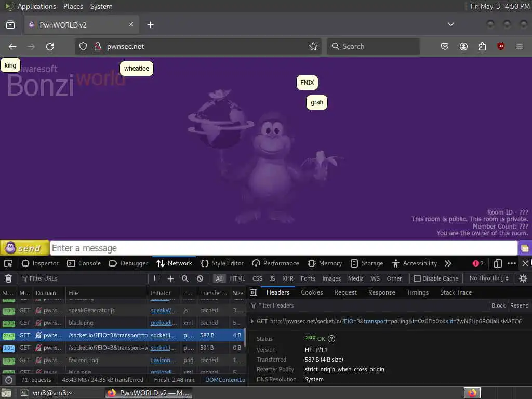Open a new browser tab
The width and height of the screenshot is (532, 399).
[150, 25]
